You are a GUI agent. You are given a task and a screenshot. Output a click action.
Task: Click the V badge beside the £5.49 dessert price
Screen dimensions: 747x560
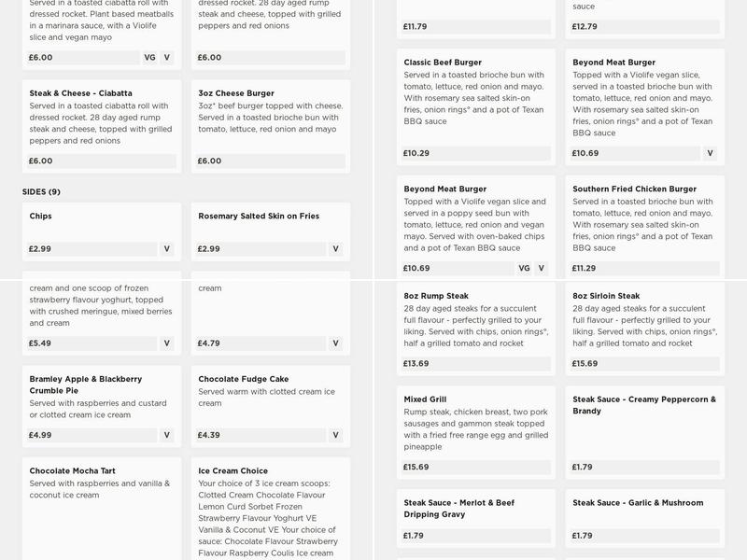tap(167, 343)
